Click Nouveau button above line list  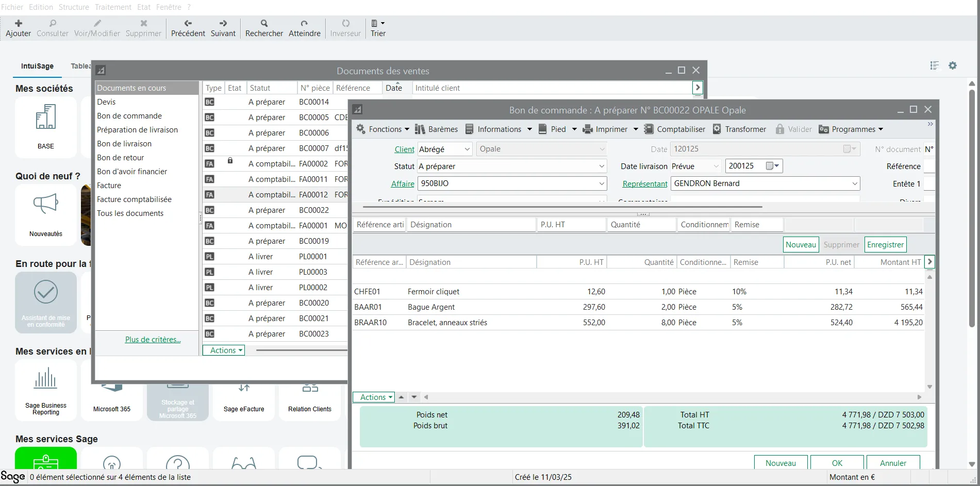[801, 245]
